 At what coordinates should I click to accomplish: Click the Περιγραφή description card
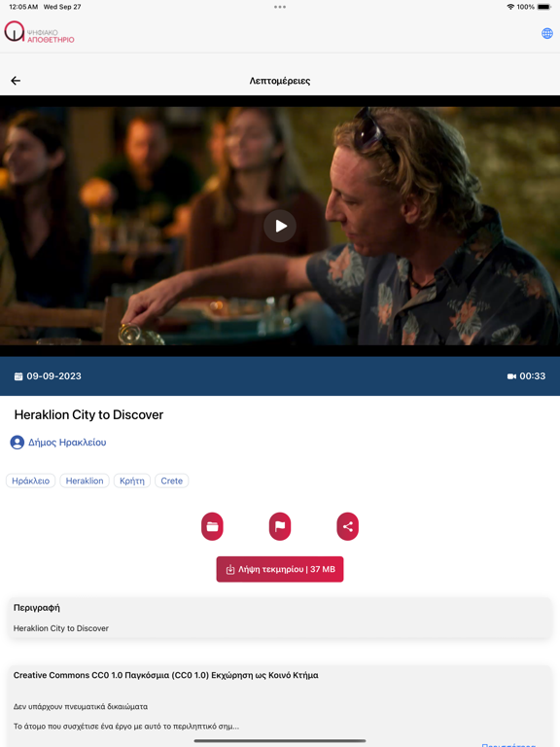coord(280,618)
